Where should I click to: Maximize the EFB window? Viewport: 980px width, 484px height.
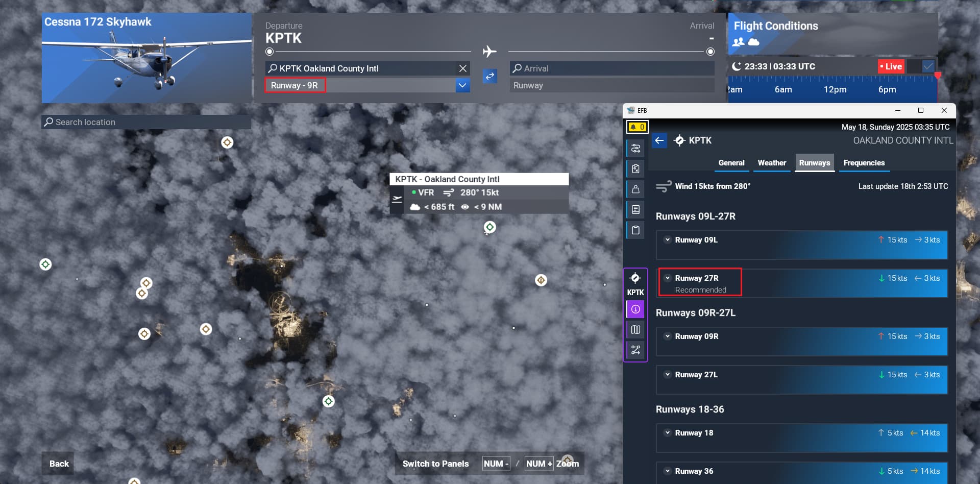coord(921,110)
